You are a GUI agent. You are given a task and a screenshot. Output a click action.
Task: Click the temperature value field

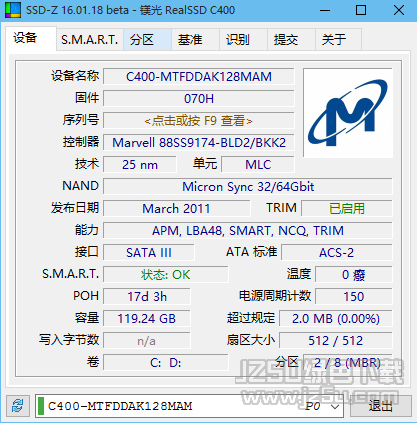(x=354, y=275)
